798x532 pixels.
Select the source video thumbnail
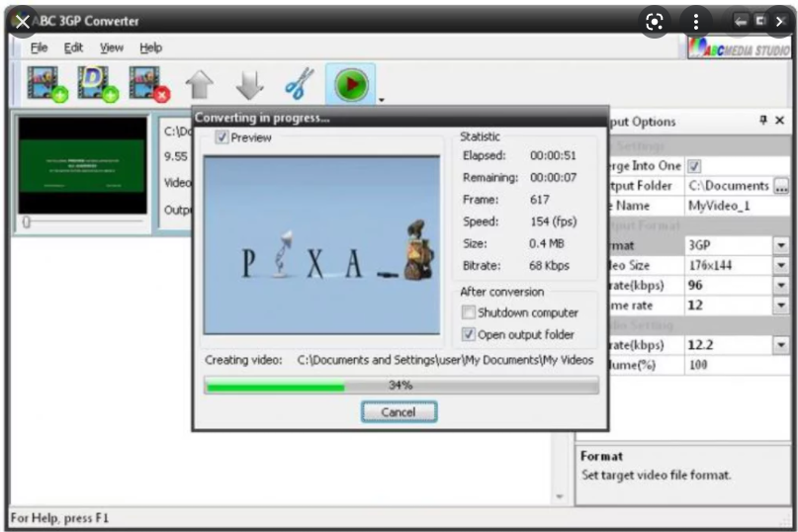pyautogui.click(x=82, y=165)
